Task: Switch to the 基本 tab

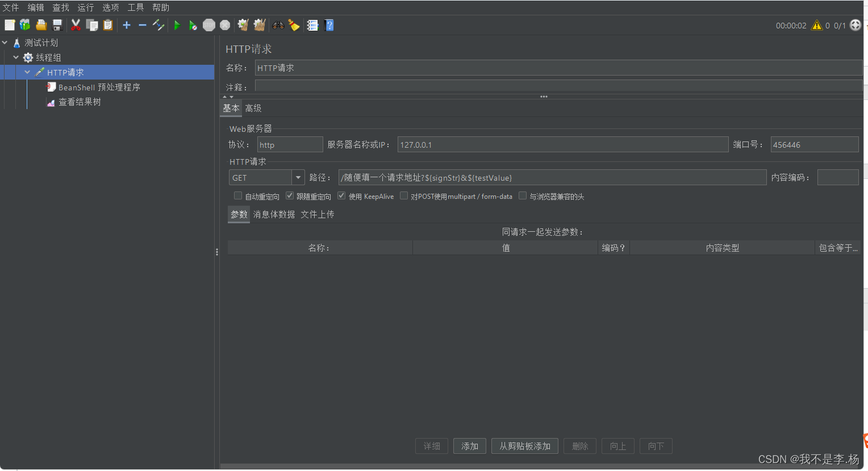Action: pos(231,108)
